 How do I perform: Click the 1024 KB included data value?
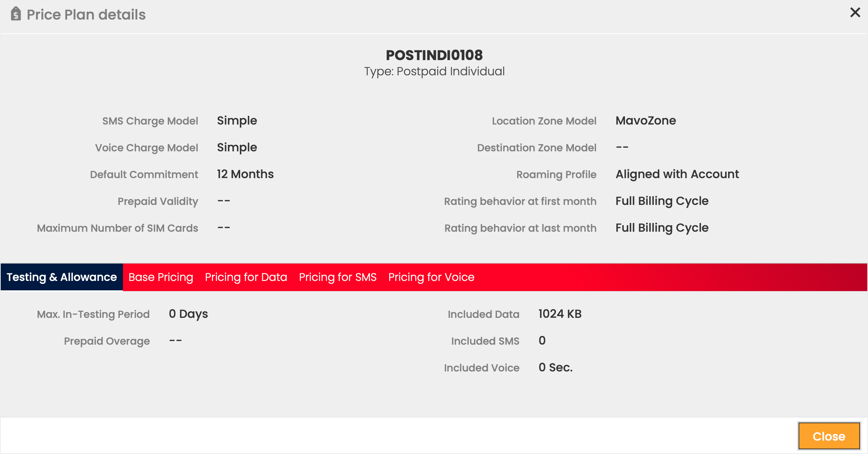point(560,314)
